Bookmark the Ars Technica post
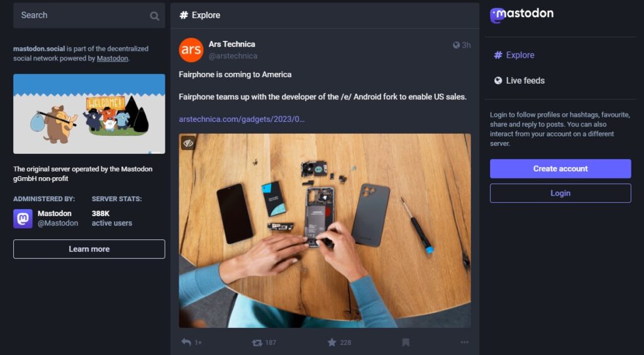Screen dimensions: 644x355 click(406, 342)
